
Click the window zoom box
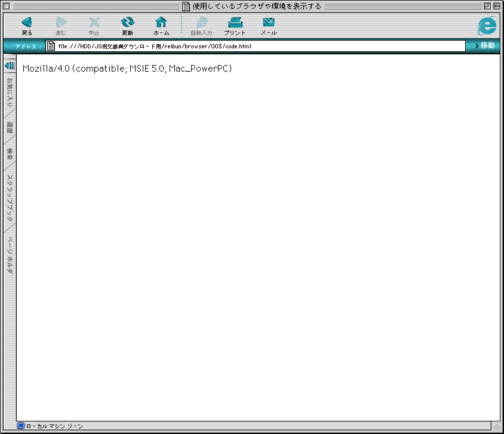click(x=487, y=6)
